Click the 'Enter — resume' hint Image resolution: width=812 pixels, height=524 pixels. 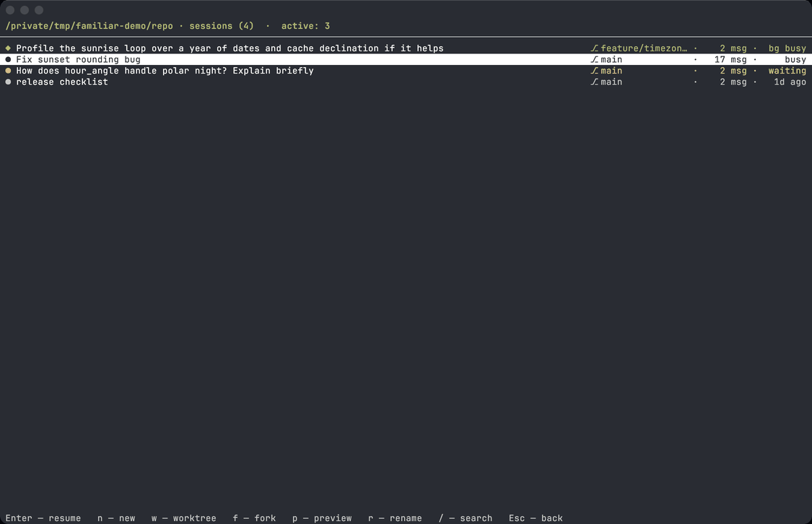(x=43, y=518)
